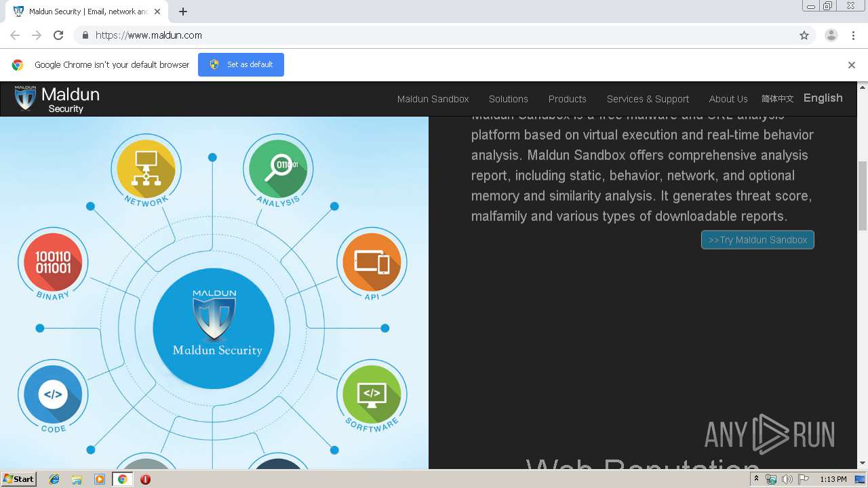Open the Windows Start menu
The image size is (868, 488).
[18, 479]
